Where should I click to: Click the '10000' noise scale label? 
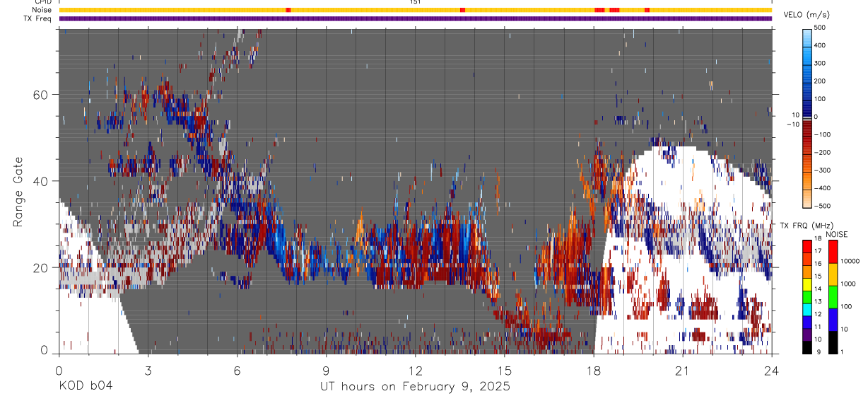tap(852, 261)
